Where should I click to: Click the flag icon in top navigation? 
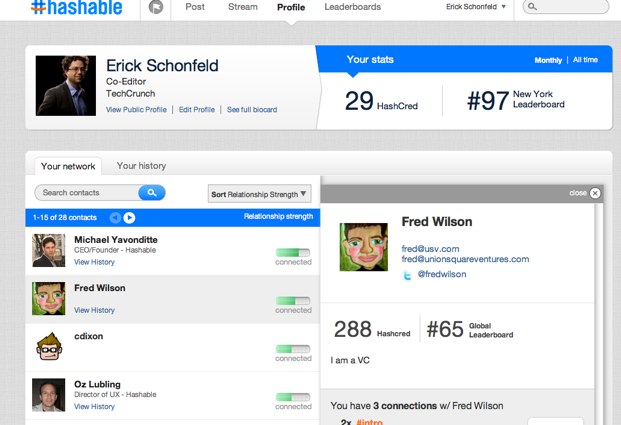click(x=156, y=7)
